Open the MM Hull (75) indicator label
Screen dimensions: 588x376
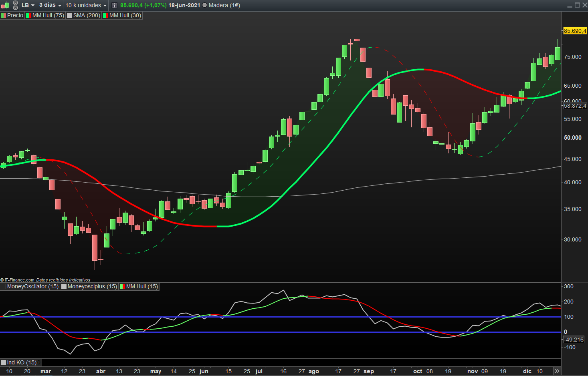[48, 16]
